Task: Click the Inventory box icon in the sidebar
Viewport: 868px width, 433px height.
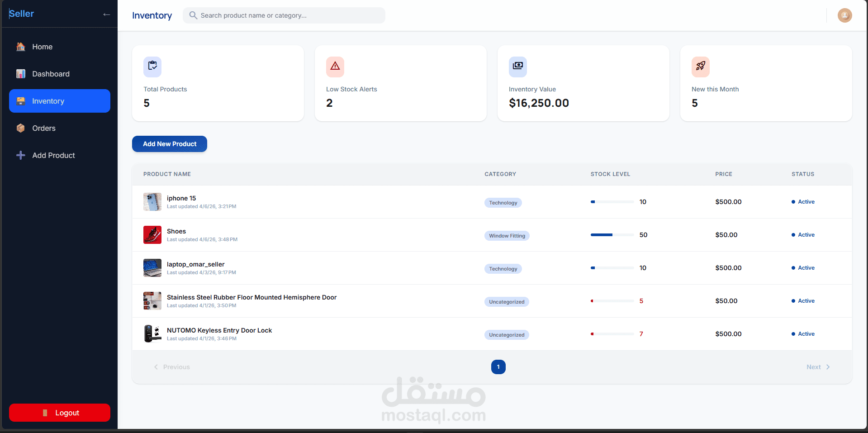Action: pyautogui.click(x=21, y=101)
